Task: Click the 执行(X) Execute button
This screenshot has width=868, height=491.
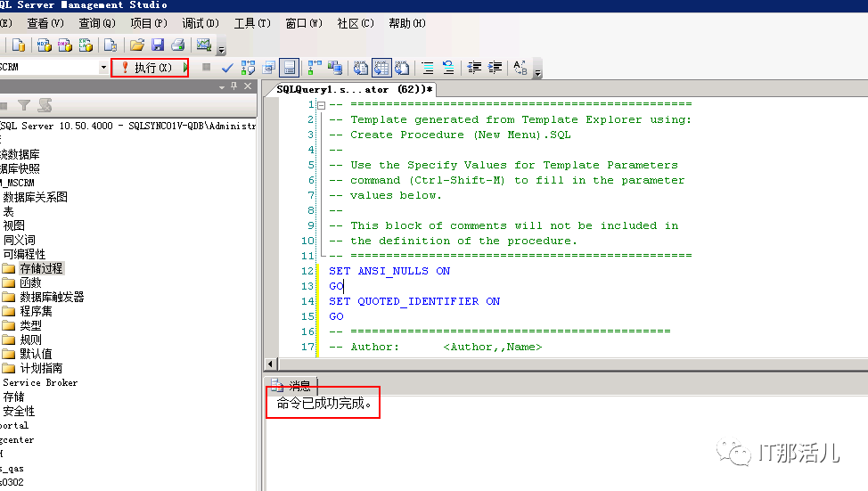Action: click(x=147, y=68)
